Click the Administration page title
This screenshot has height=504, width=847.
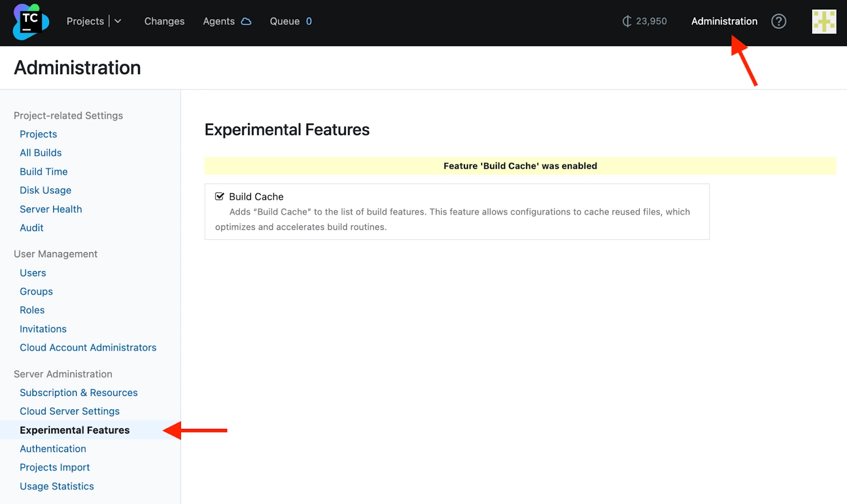click(77, 68)
